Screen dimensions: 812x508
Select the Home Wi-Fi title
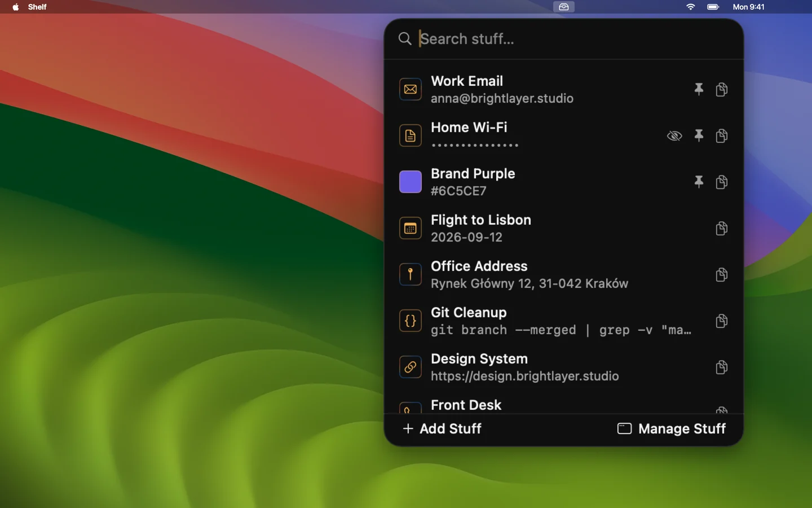pos(469,128)
